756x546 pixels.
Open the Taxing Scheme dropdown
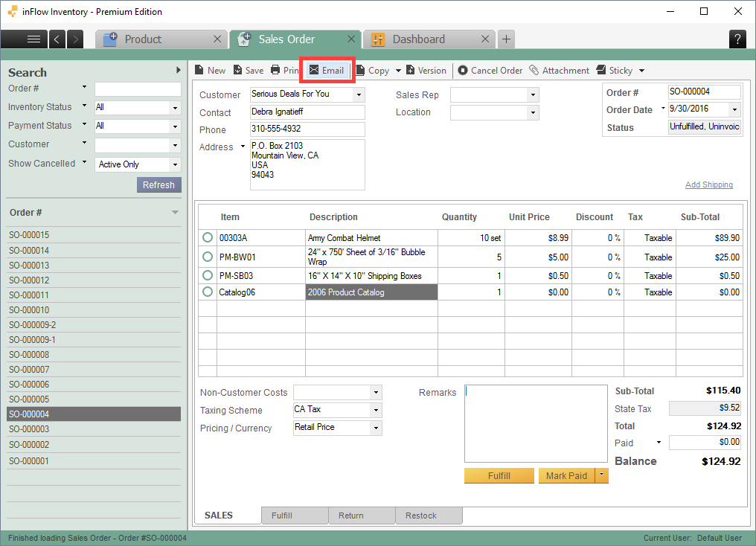376,410
